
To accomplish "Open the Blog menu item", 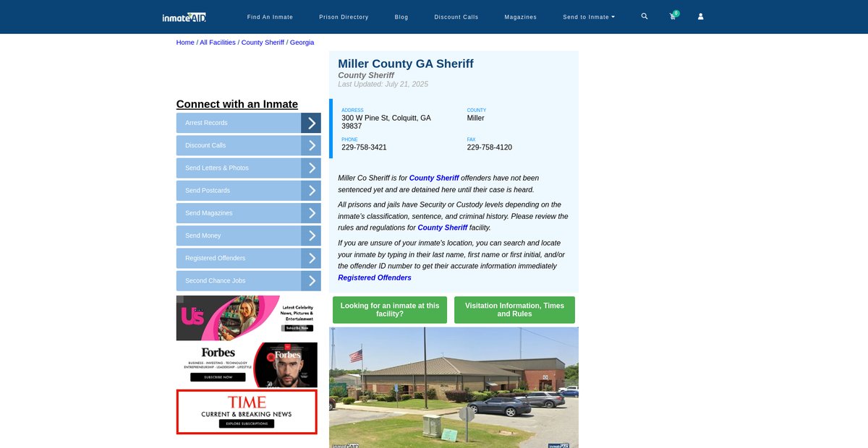I will (x=401, y=17).
